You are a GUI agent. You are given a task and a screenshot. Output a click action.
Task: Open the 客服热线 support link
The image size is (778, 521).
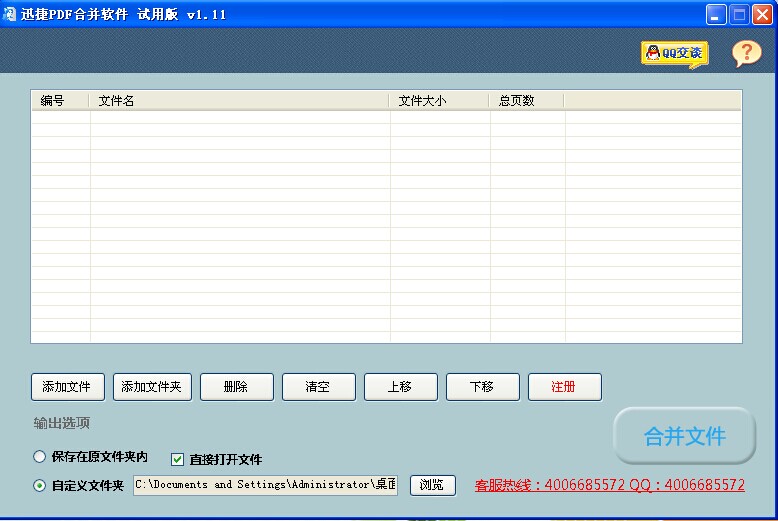coord(609,485)
